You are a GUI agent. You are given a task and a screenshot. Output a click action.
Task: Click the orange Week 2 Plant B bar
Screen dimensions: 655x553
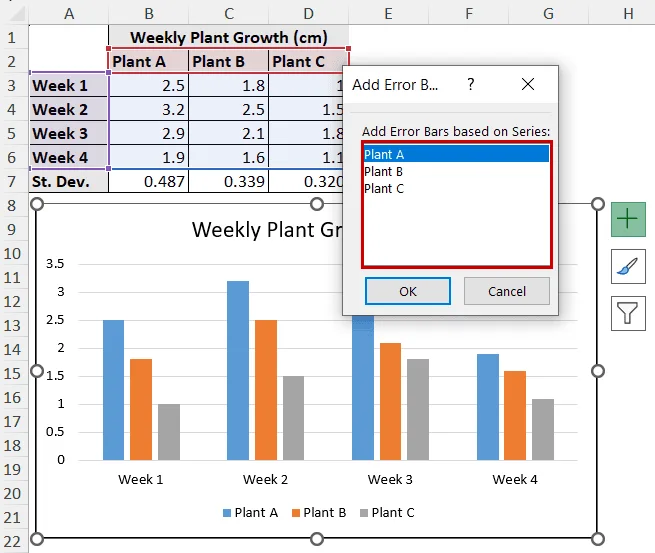(x=266, y=390)
